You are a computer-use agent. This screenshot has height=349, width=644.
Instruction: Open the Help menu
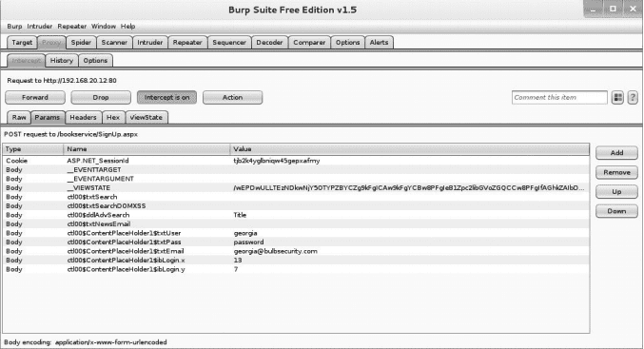tap(127, 27)
